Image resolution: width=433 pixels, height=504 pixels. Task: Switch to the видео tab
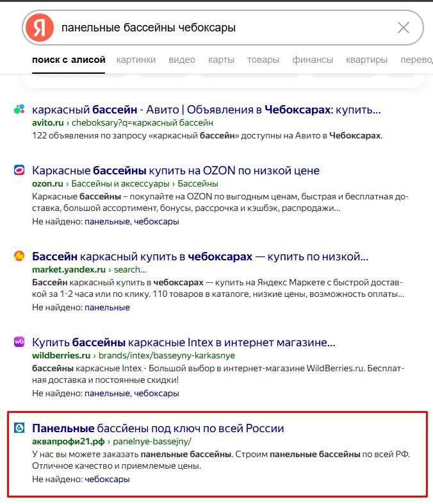(182, 60)
